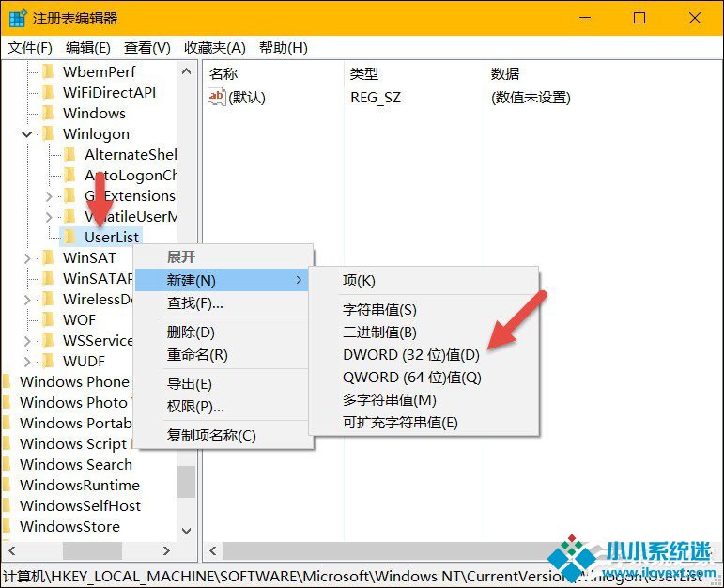
Task: Expand the 新建(N) submenu arrow
Action: (x=299, y=280)
